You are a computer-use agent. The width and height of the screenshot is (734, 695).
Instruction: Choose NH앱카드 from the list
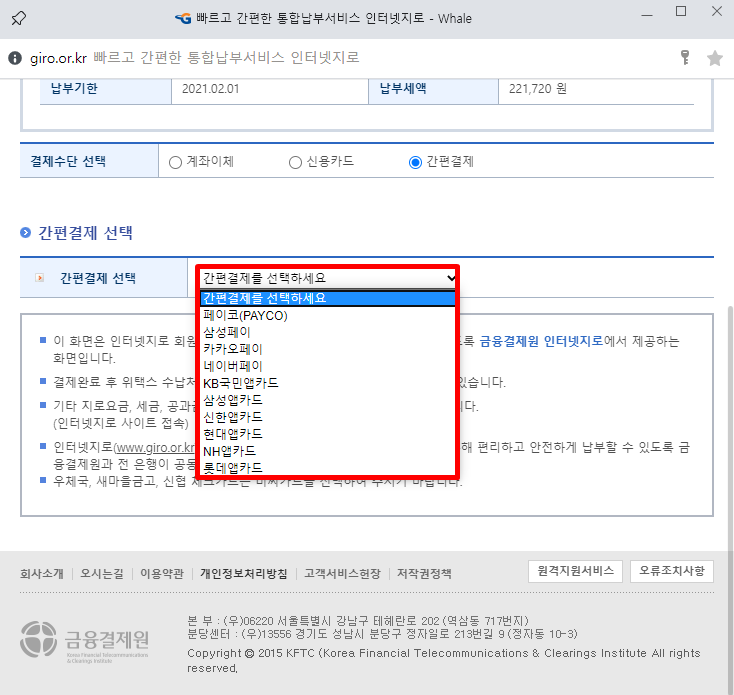tap(328, 451)
